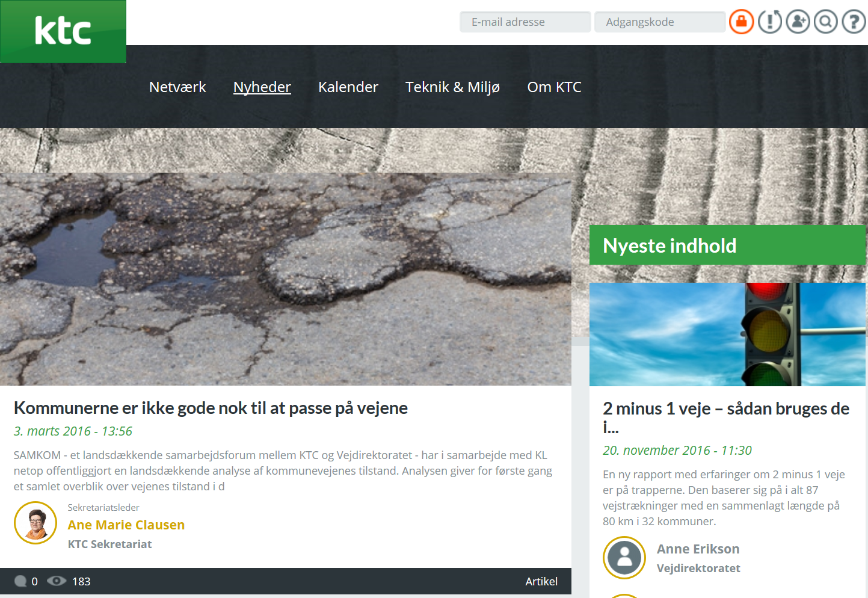Viewport: 868px width, 598px height.
Task: Open the Netværk menu
Action: pyautogui.click(x=177, y=87)
